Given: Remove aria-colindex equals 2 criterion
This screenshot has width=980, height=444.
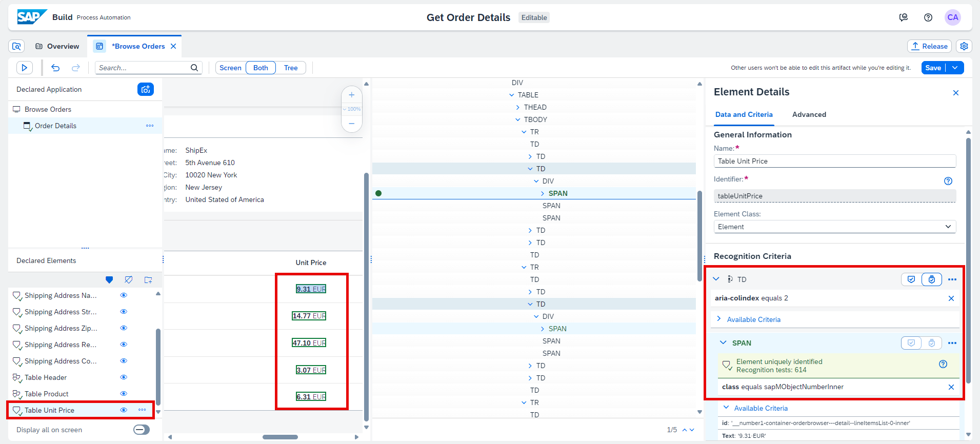Looking at the screenshot, I should (951, 298).
